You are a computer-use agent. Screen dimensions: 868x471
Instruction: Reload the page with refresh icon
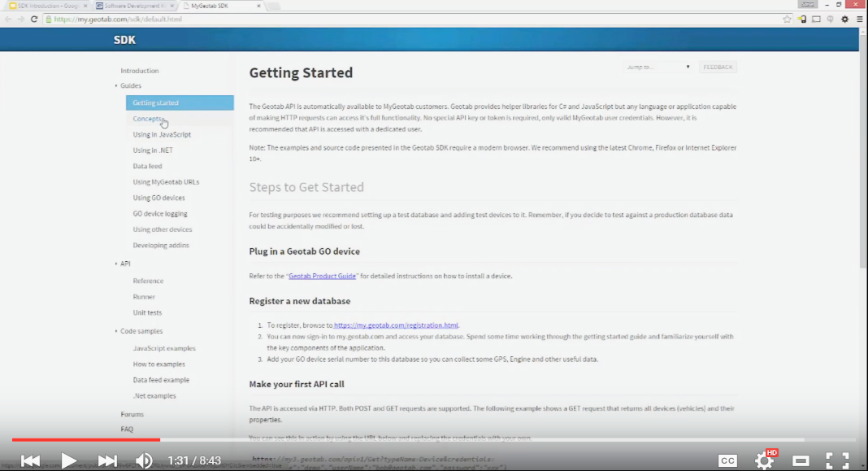click(x=34, y=19)
